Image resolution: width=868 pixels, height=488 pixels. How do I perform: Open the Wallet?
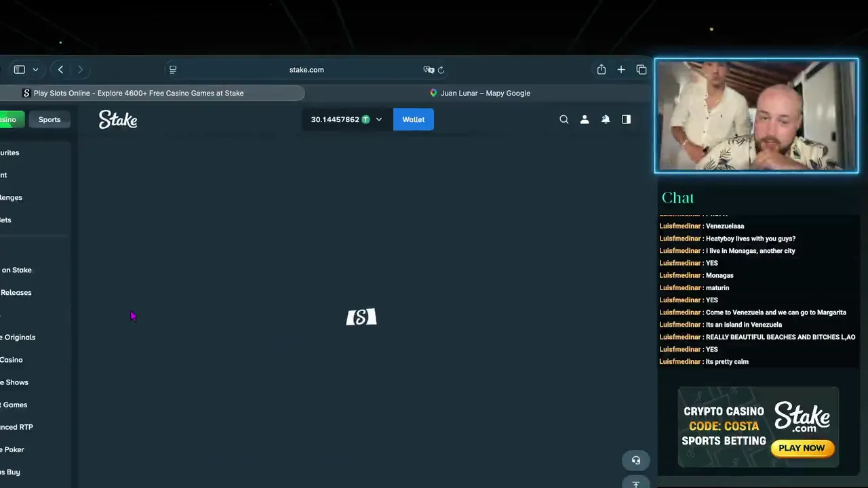pos(414,119)
